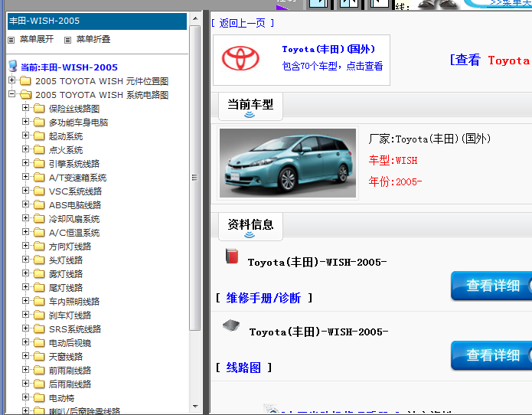
Task: Click the folder icon for 刹车灯线路
Action: [x=39, y=315]
